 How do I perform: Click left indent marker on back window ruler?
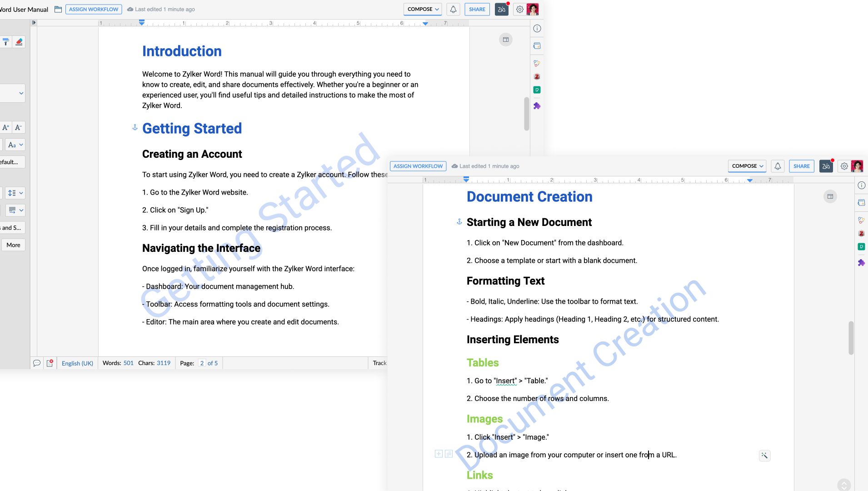[142, 22]
